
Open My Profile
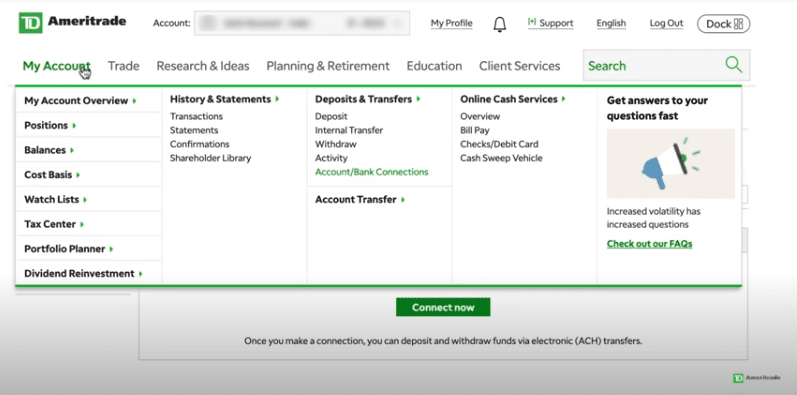pyautogui.click(x=451, y=23)
